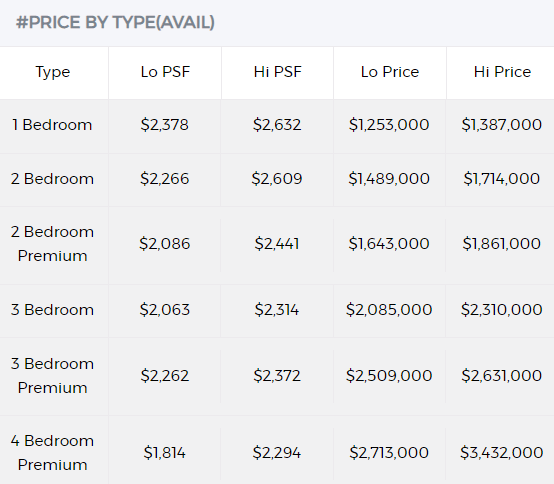The image size is (554, 484).
Task: Click the Lo PSF column header
Action: point(165,72)
